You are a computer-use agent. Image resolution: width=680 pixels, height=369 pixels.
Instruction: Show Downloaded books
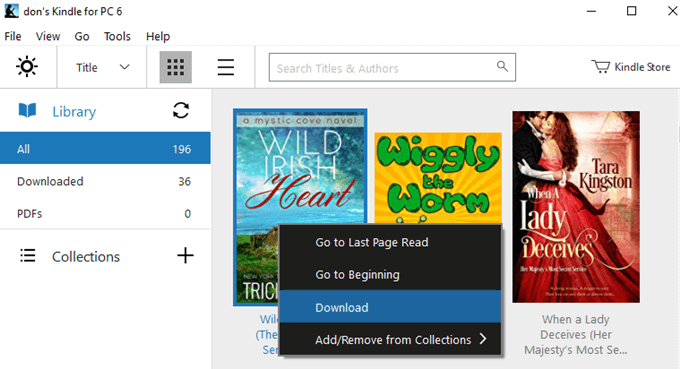click(x=105, y=181)
